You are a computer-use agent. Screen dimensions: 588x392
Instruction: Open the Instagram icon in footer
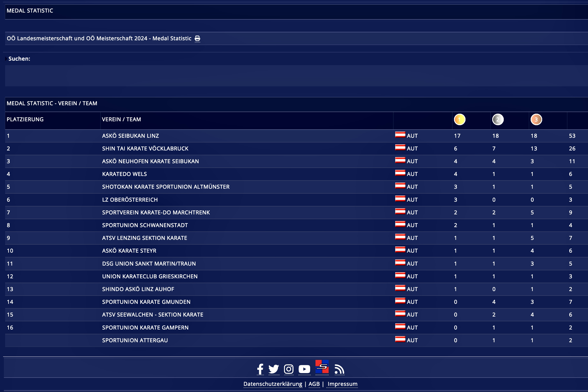click(x=289, y=369)
